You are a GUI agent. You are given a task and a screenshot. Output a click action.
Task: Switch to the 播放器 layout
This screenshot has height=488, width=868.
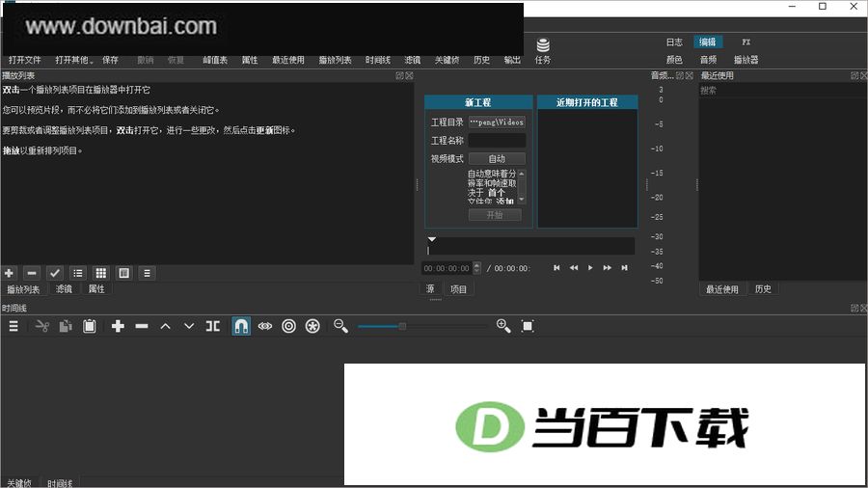(746, 60)
